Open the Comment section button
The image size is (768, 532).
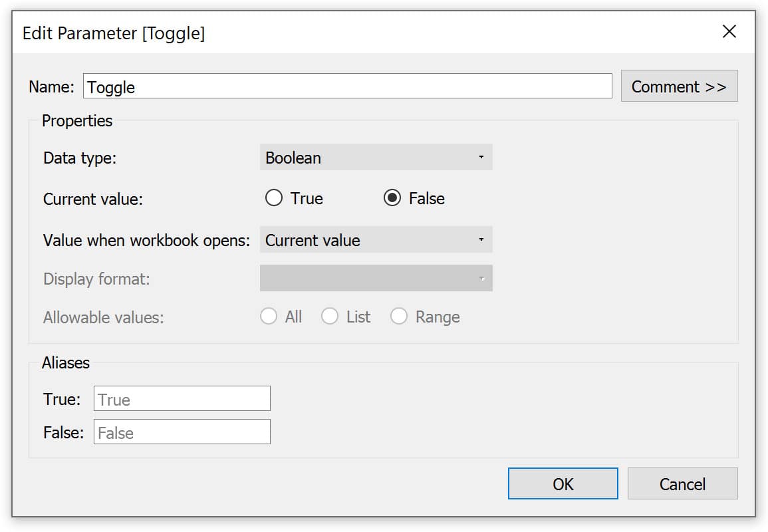(679, 86)
